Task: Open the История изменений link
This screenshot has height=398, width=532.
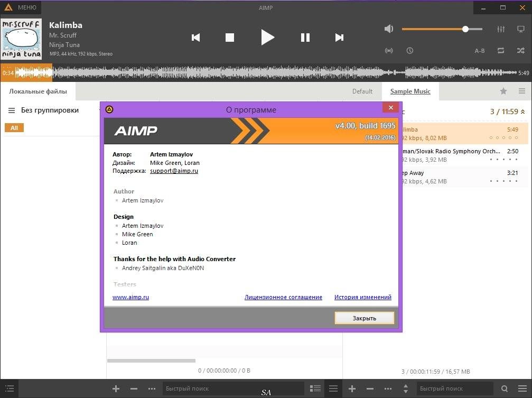Action: click(x=363, y=297)
